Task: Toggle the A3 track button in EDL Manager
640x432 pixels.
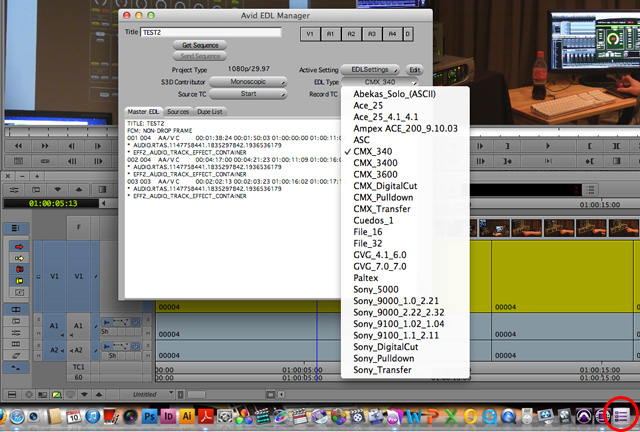Action: pos(371,34)
